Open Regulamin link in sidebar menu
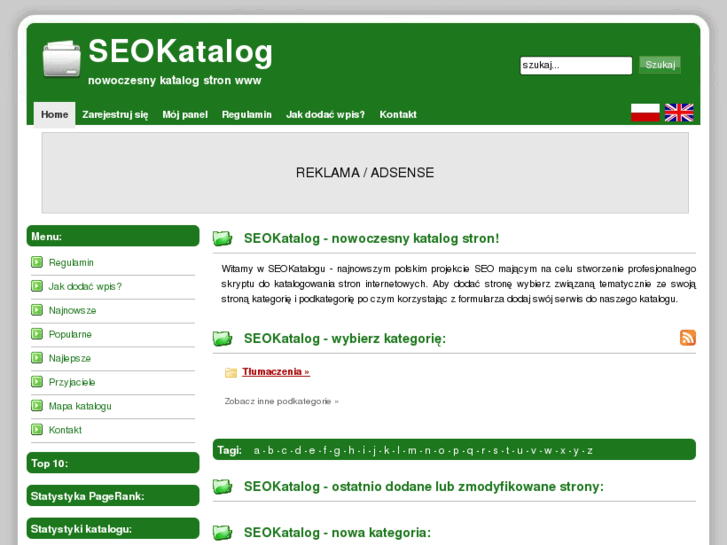The width and height of the screenshot is (727, 545). (71, 263)
